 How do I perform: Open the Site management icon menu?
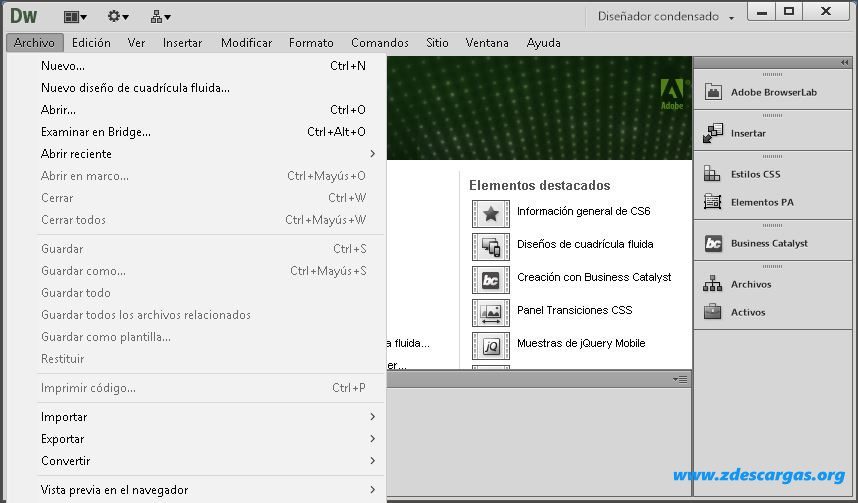tap(160, 17)
